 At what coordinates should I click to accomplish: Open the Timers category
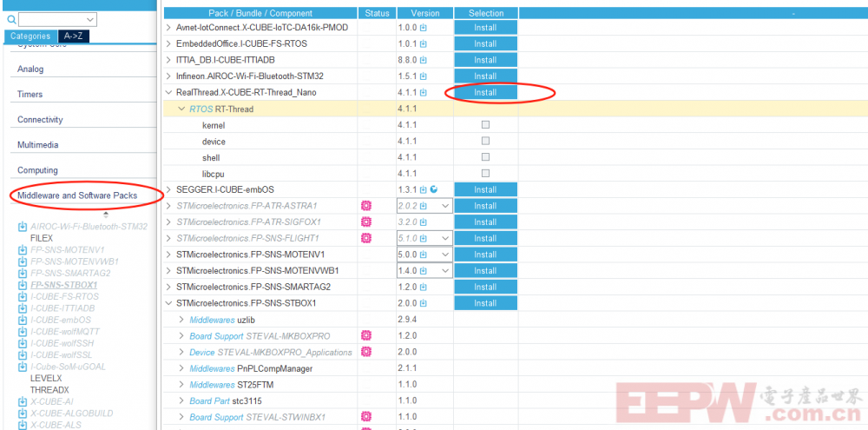[30, 94]
